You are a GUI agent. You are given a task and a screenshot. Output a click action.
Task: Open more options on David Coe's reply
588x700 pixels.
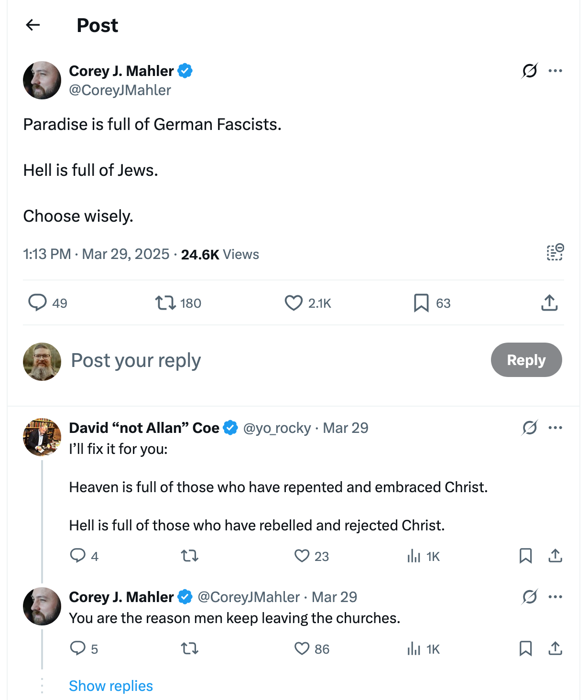555,428
